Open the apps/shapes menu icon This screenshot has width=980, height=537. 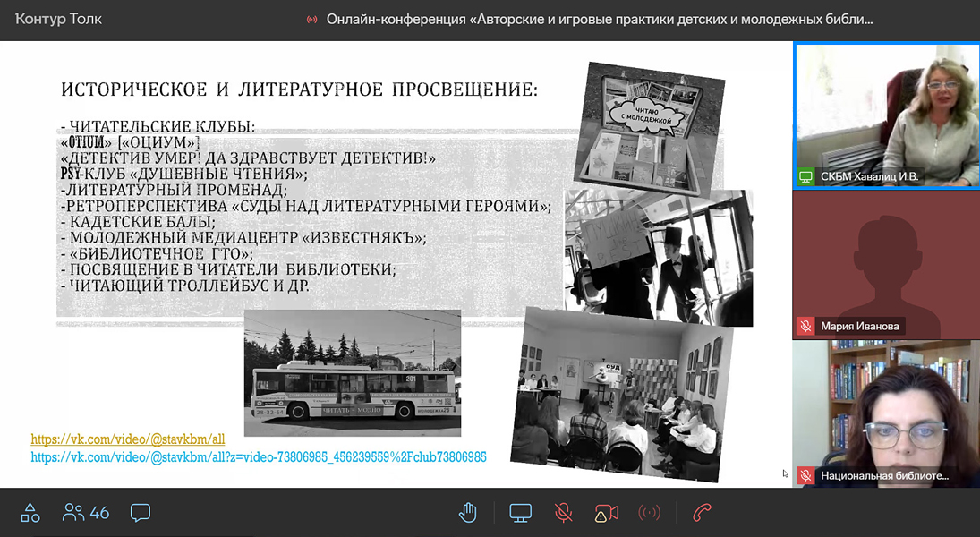tap(30, 513)
